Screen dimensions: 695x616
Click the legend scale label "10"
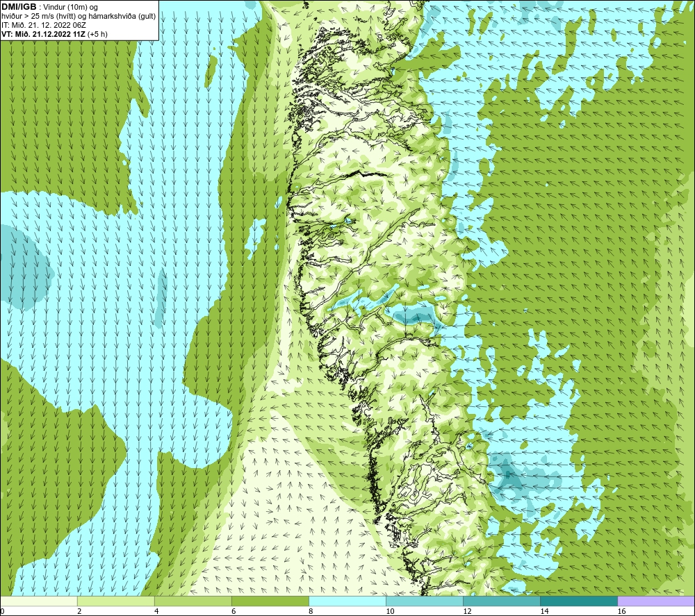click(x=390, y=612)
